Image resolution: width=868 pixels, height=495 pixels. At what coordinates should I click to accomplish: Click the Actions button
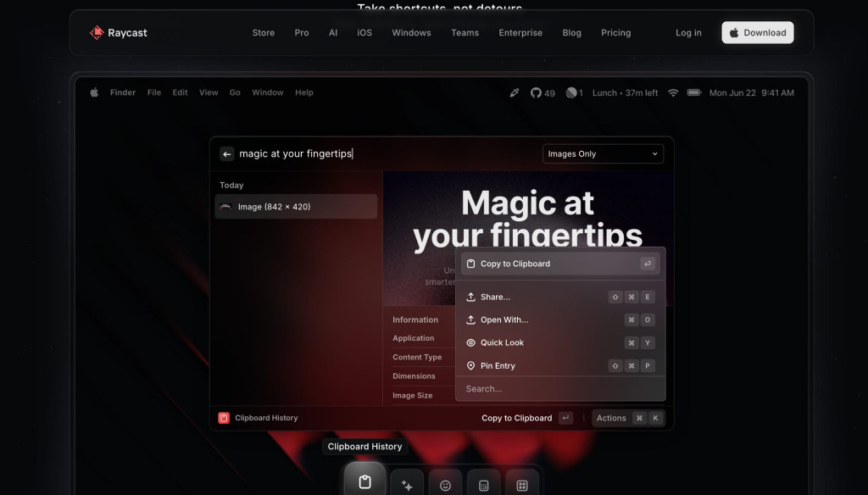(x=628, y=418)
